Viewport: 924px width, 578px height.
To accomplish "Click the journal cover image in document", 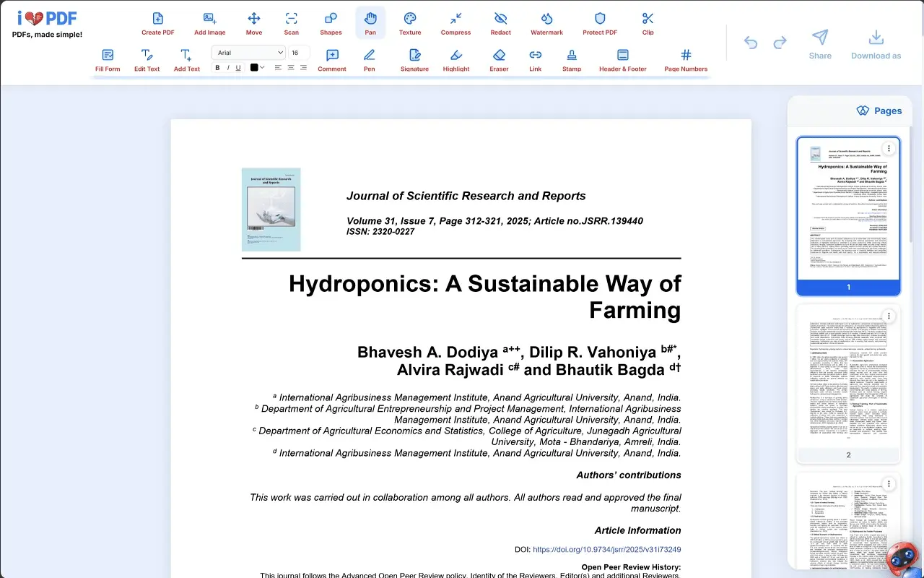I will (271, 210).
